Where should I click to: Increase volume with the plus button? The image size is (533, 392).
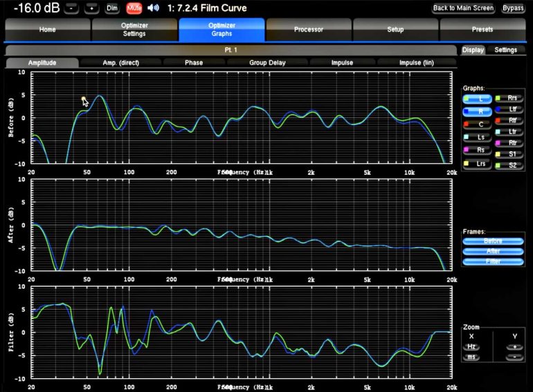pos(91,8)
